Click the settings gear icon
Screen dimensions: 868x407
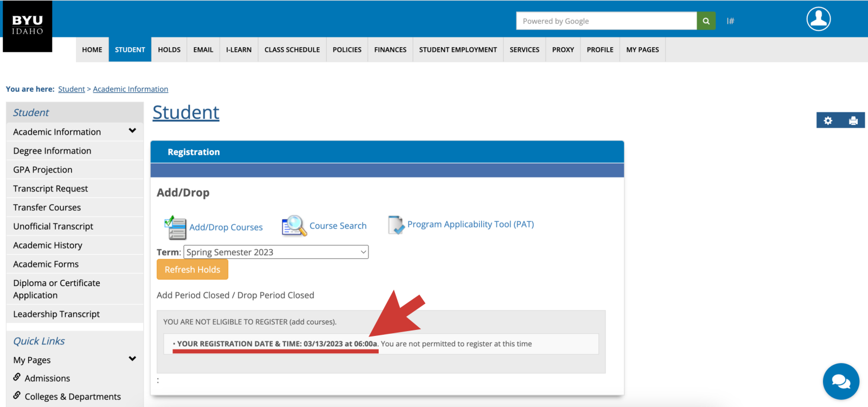(x=828, y=120)
